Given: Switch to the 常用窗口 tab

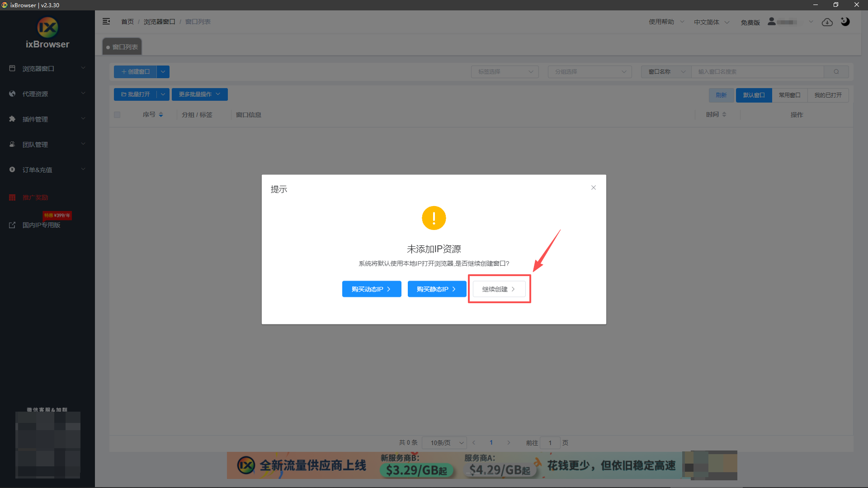Looking at the screenshot, I should click(789, 95).
